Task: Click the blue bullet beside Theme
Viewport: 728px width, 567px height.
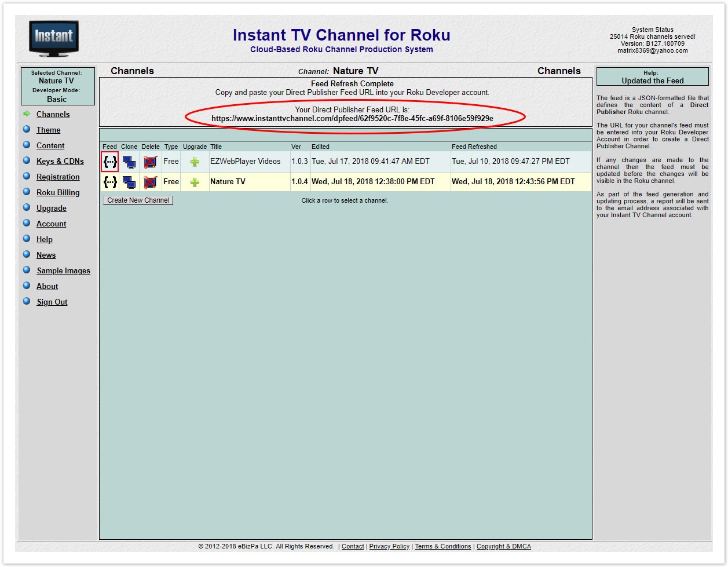Action: [27, 129]
